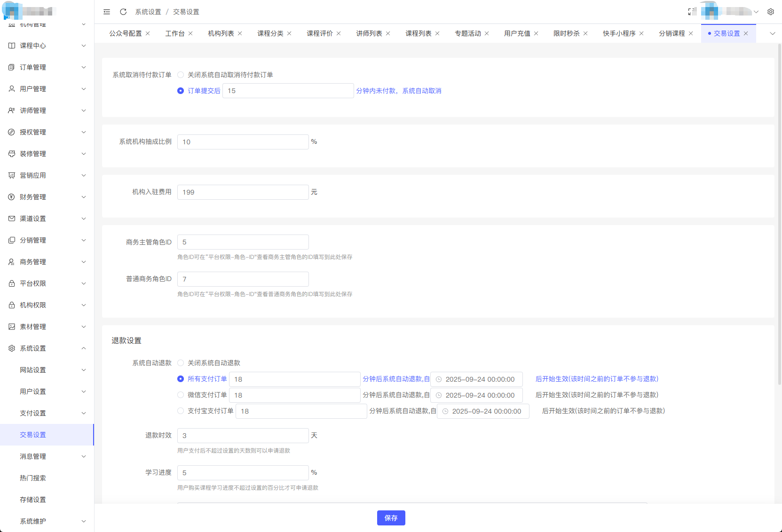Click the 订单管理 sidebar icon
Screen dimensions: 782x532
12,67
